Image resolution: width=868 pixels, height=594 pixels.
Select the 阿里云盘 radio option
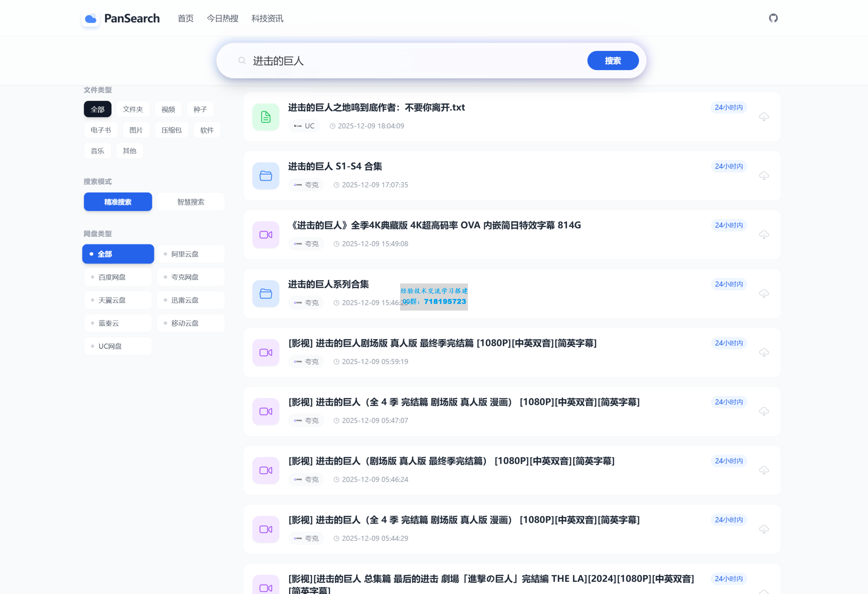(191, 254)
